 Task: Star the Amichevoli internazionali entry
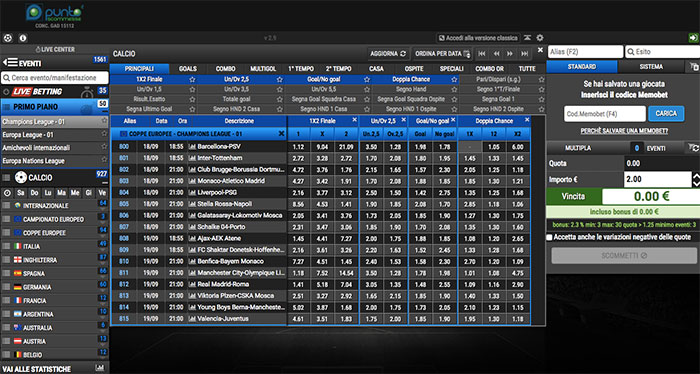coord(104,147)
